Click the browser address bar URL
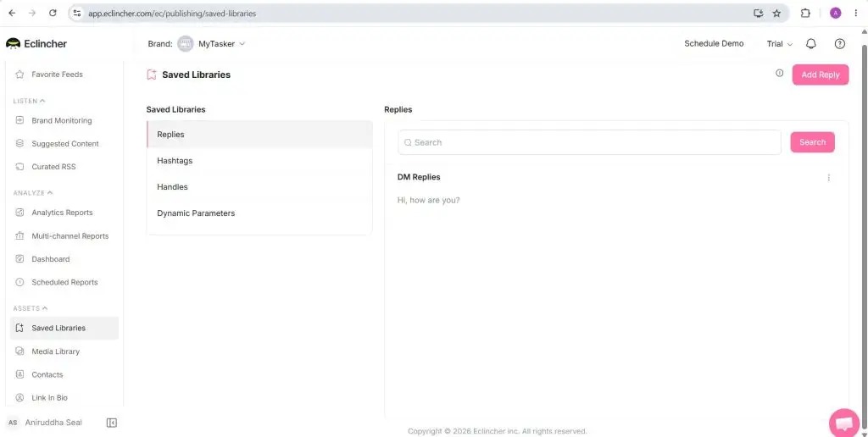 coord(172,14)
